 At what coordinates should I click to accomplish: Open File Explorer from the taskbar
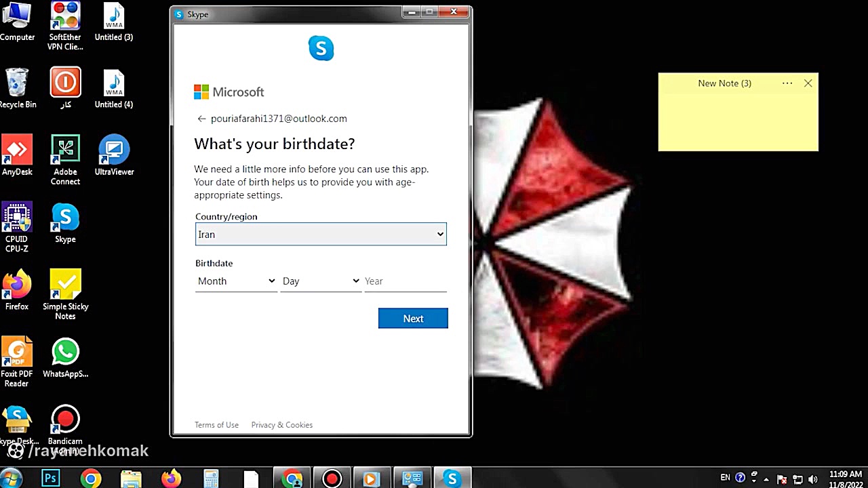tap(131, 479)
